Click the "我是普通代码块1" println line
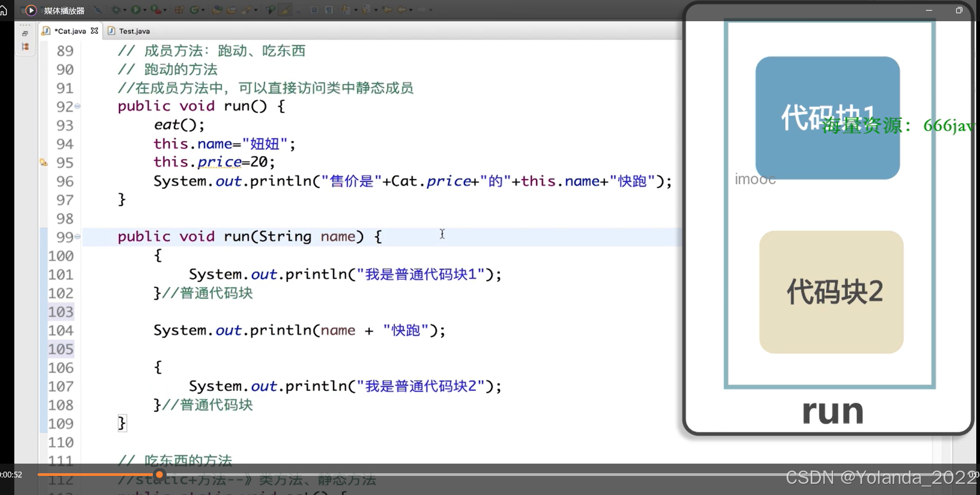 pos(345,274)
